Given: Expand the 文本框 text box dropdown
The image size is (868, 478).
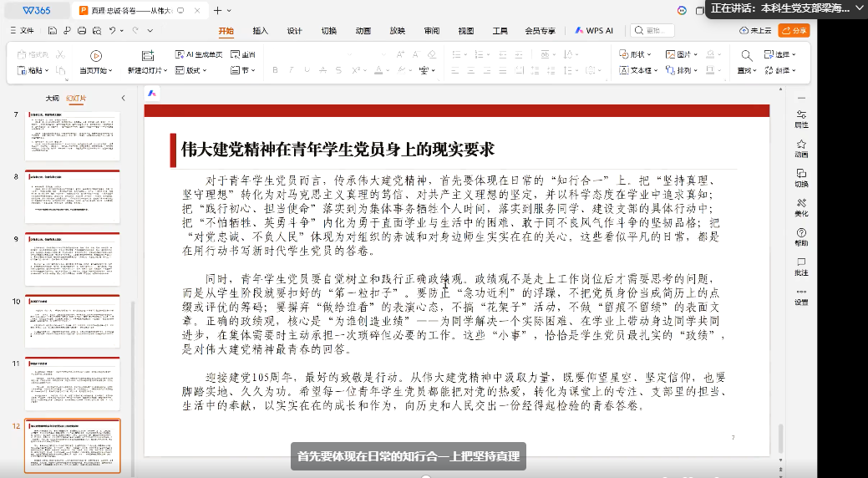Looking at the screenshot, I should click(x=639, y=70).
